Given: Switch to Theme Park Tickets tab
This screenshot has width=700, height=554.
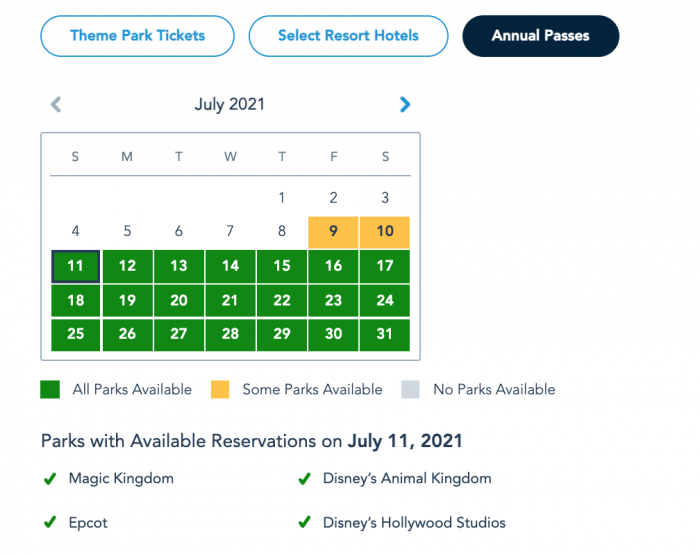Looking at the screenshot, I should [x=137, y=36].
